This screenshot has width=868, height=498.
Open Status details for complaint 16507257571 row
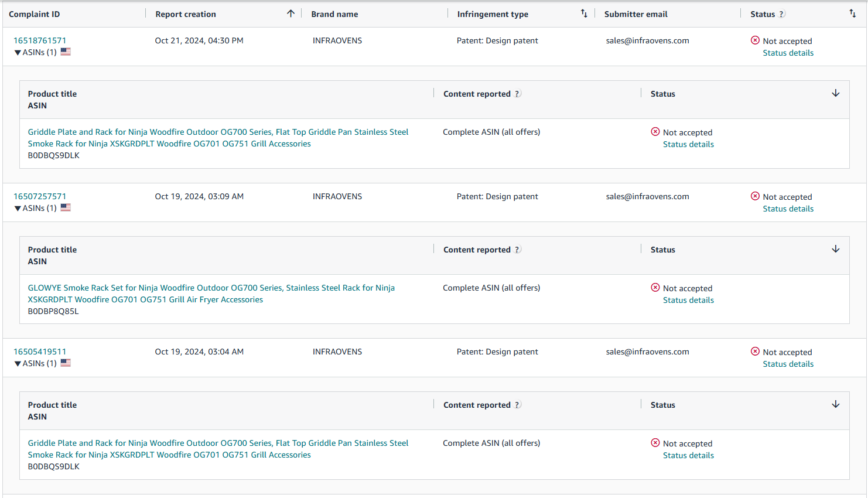tap(788, 209)
